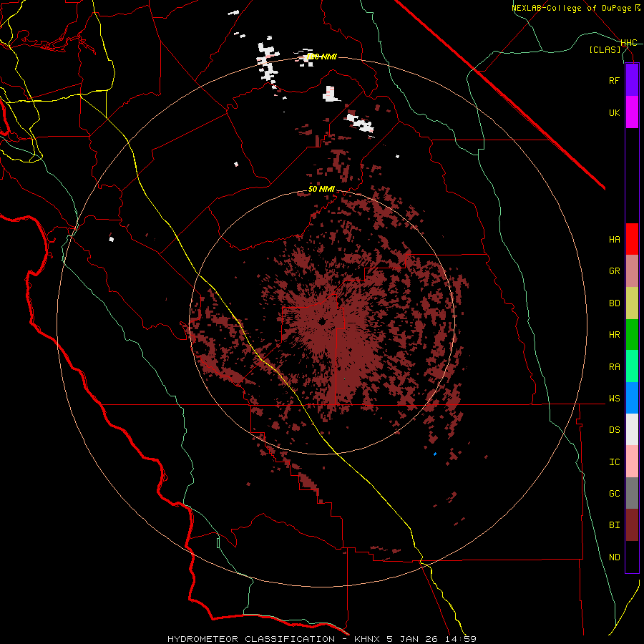Click the BI legend label

614,525
